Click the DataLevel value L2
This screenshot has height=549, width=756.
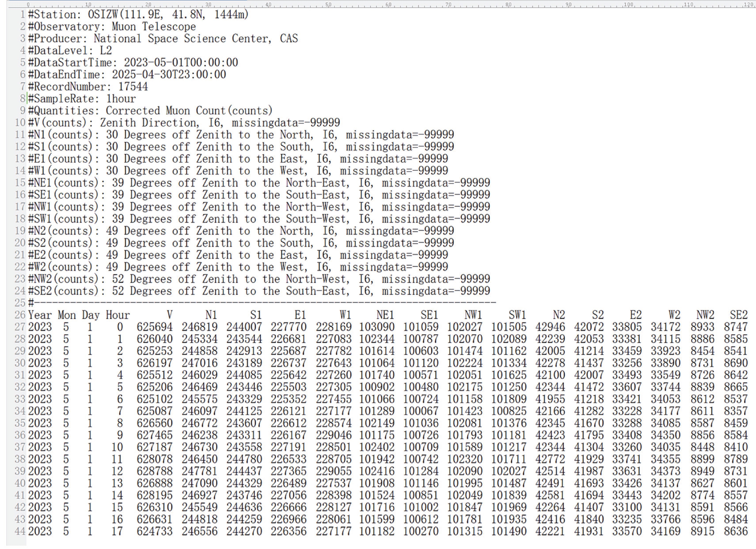[106, 51]
